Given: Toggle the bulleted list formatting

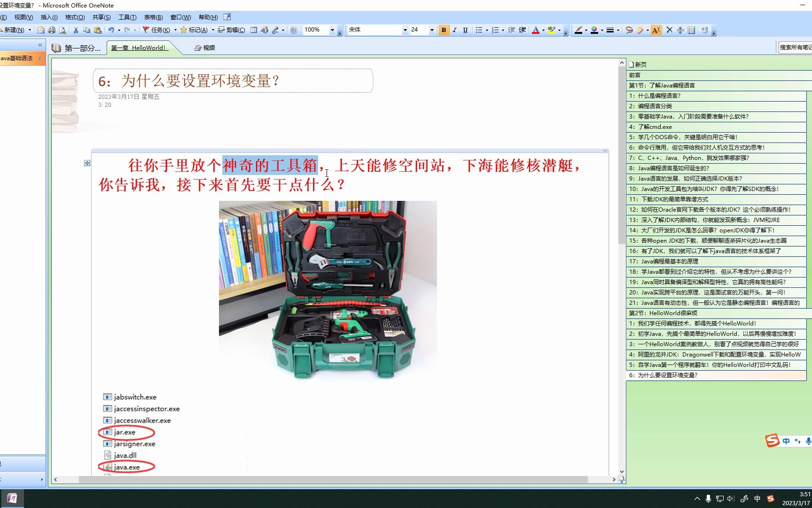Looking at the screenshot, I should pyautogui.click(x=479, y=30).
